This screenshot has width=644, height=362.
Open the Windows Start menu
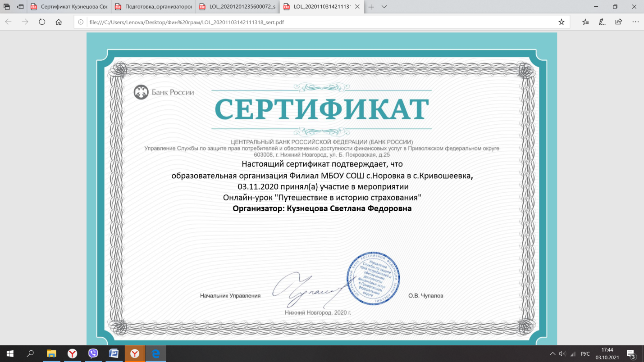coord(10,353)
